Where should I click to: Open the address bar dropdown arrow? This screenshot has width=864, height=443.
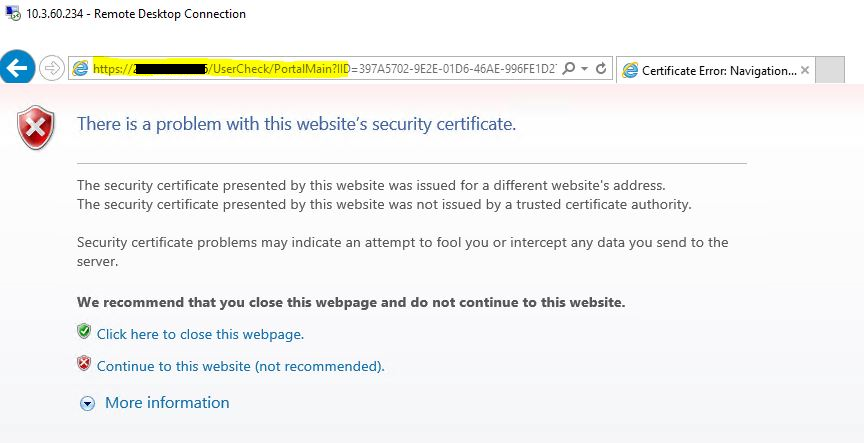[x=584, y=69]
